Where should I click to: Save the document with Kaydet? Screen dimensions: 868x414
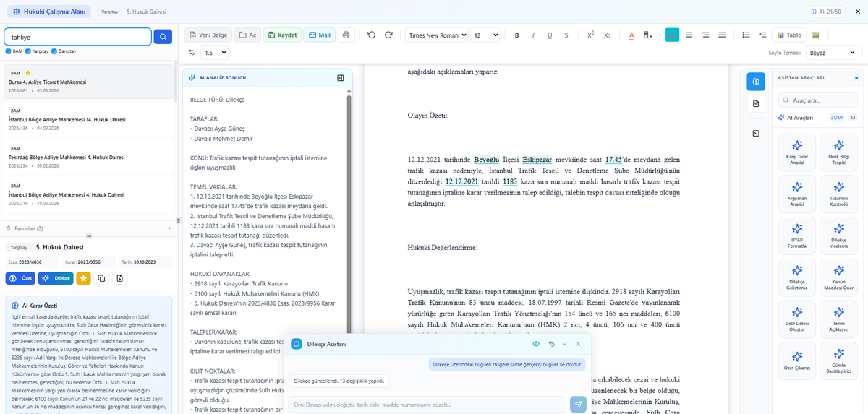tap(282, 35)
